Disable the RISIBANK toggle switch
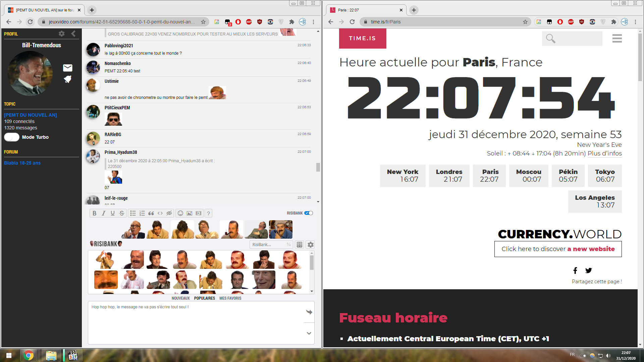The height and width of the screenshot is (362, 644). point(309,213)
